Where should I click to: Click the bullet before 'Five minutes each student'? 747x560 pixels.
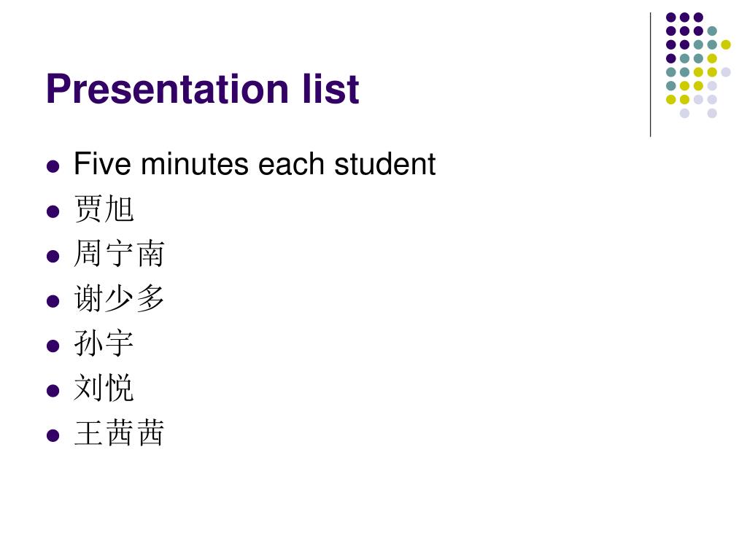tap(53, 167)
